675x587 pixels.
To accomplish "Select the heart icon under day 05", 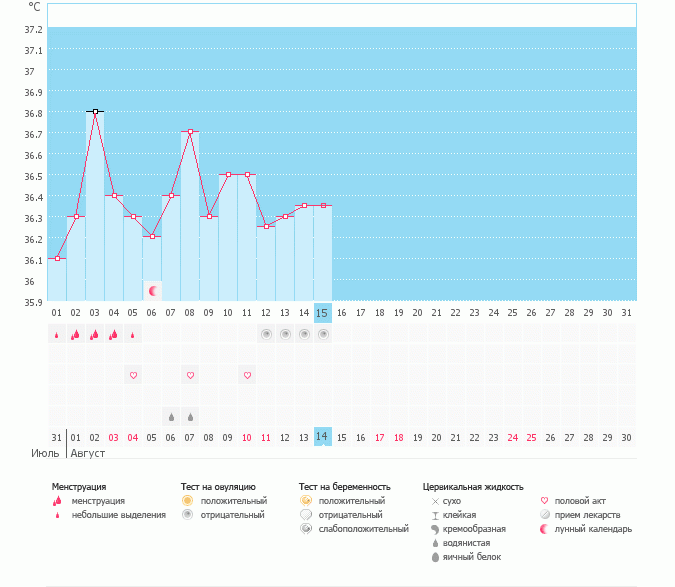I will click(133, 375).
